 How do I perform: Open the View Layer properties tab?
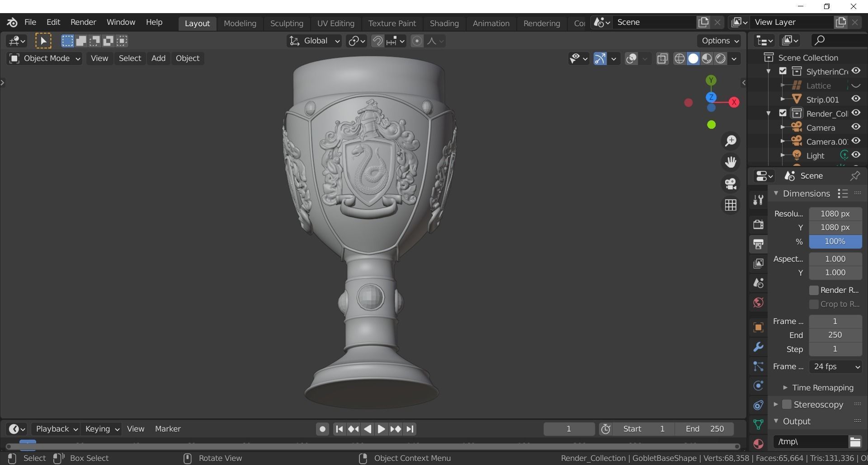tap(758, 263)
